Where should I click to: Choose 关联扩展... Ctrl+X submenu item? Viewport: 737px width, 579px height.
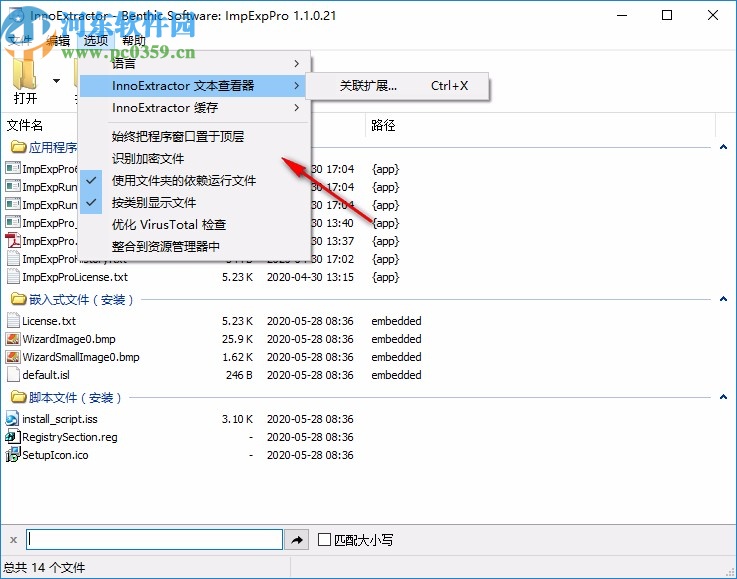[x=398, y=86]
